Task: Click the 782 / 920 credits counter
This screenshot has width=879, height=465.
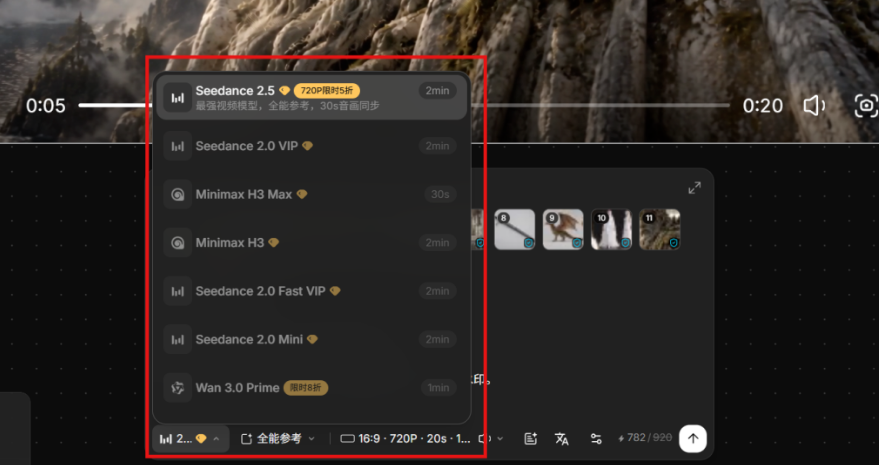Action: [x=645, y=438]
